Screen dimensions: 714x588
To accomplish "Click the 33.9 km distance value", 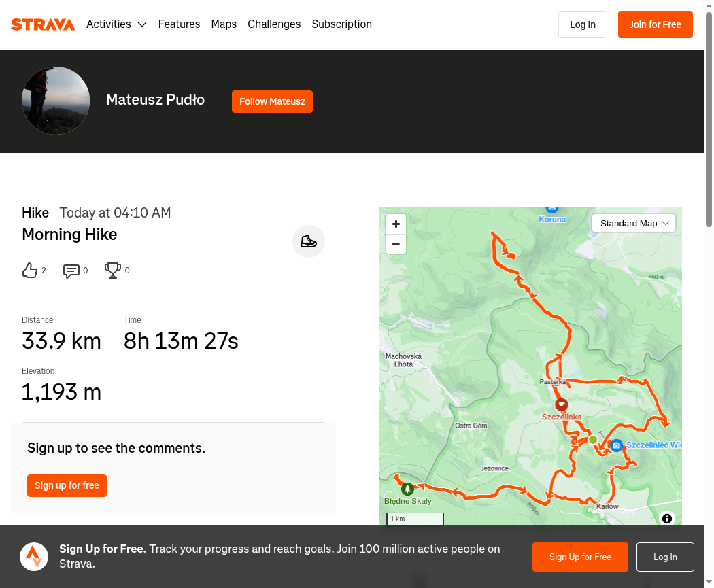I will [61, 341].
